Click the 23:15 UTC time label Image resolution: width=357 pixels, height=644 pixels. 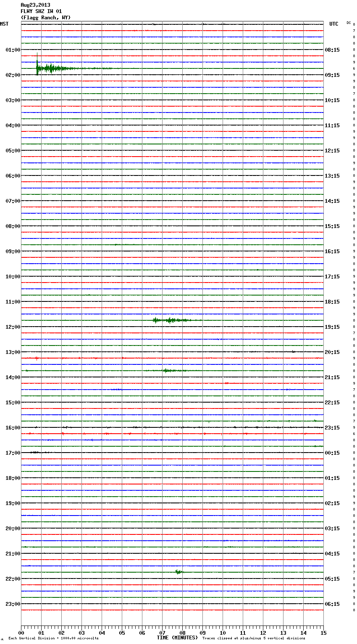point(332,428)
